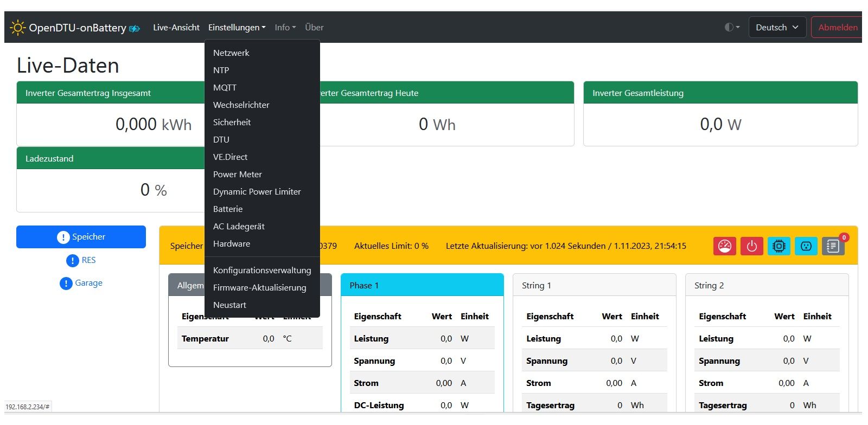868x425 pixels.
Task: Select Netzwerk from the settings menu
Action: pos(262,53)
